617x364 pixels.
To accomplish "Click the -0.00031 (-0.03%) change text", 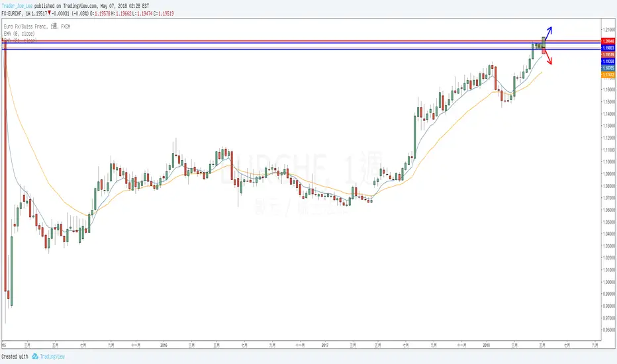I will click(x=70, y=13).
